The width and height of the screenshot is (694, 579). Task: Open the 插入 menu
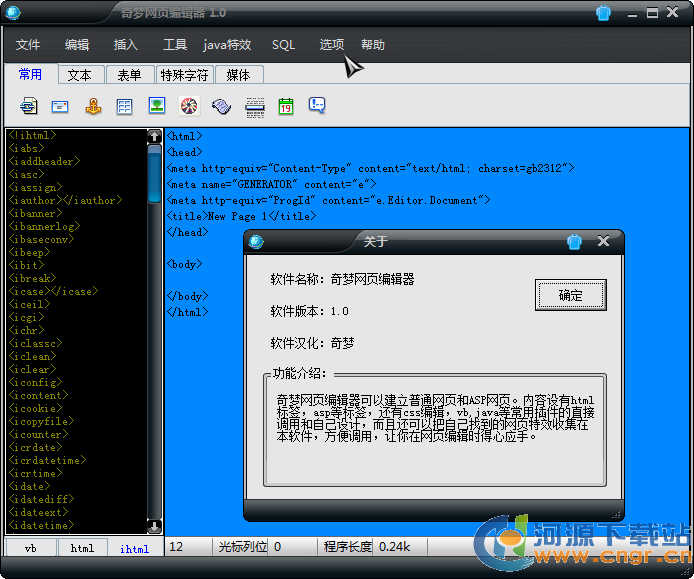coord(126,45)
